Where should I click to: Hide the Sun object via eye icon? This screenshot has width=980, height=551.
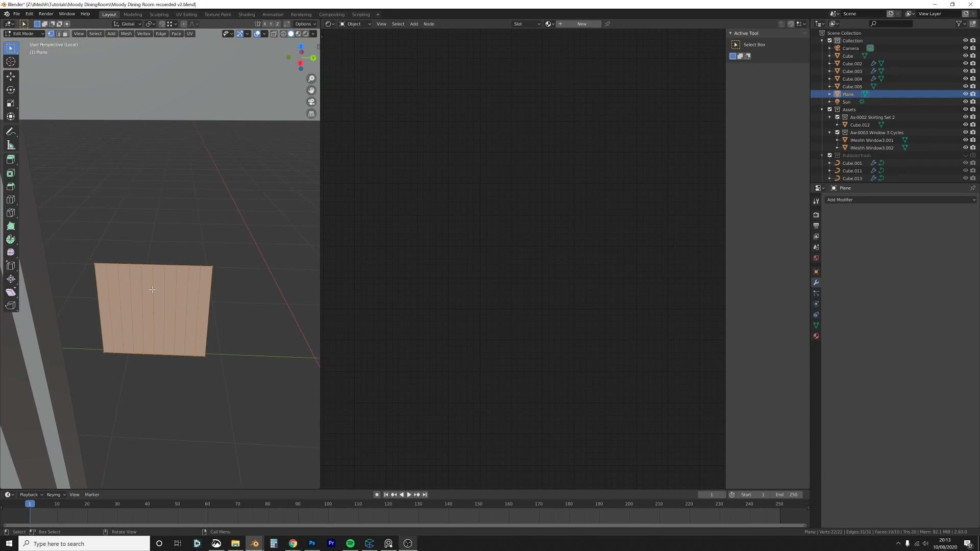pos(965,102)
